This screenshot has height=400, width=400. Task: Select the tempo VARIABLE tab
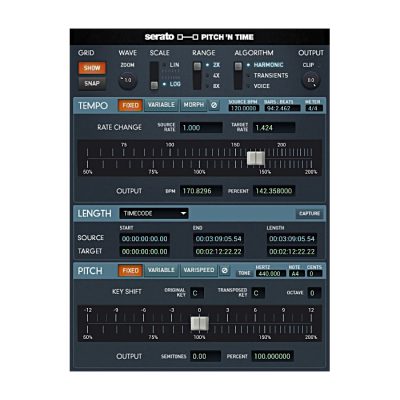pos(161,105)
